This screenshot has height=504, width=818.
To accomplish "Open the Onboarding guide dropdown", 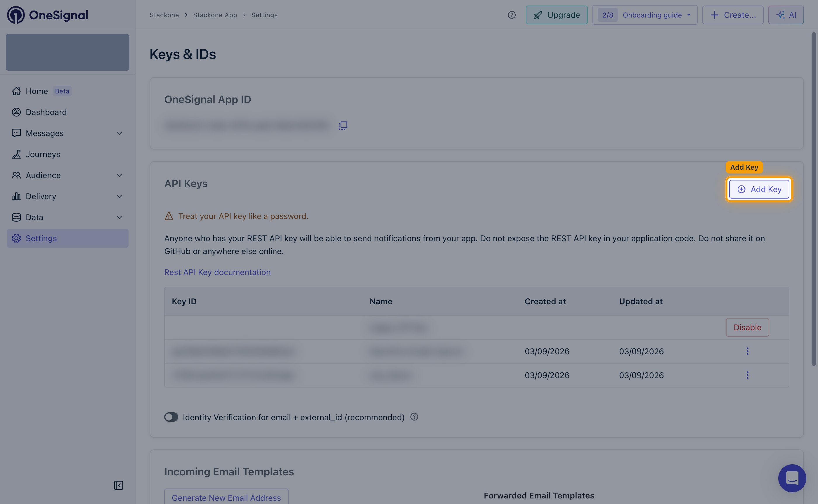I will point(644,15).
